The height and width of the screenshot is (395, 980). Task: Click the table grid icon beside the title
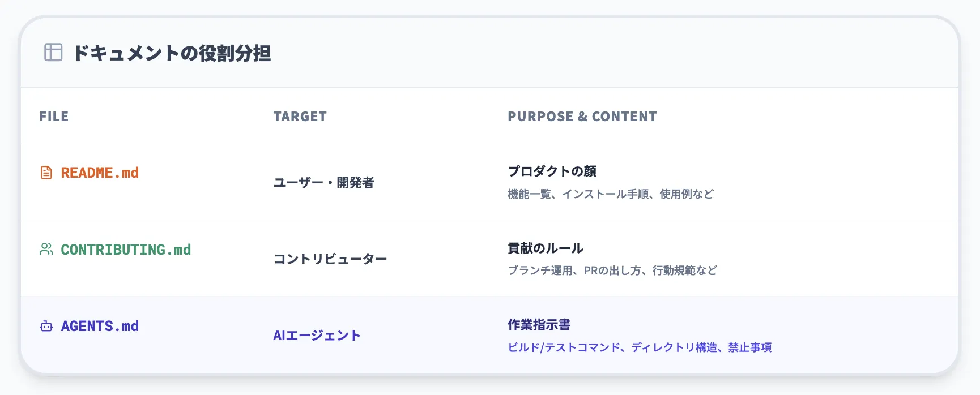52,54
